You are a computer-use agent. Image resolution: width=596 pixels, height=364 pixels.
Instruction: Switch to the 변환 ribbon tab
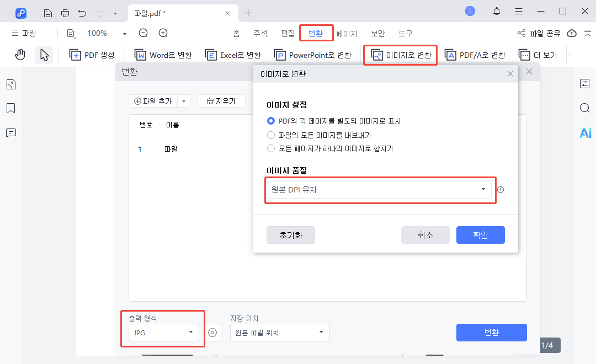click(316, 33)
